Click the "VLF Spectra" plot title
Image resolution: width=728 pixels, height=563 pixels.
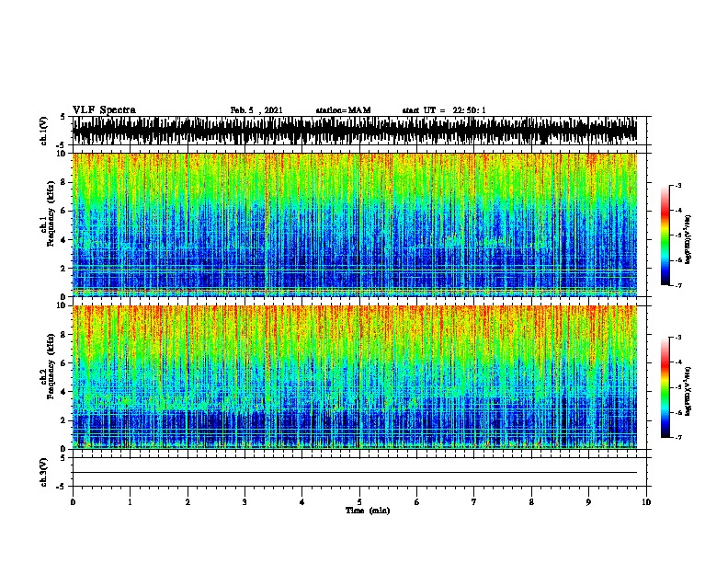point(104,110)
